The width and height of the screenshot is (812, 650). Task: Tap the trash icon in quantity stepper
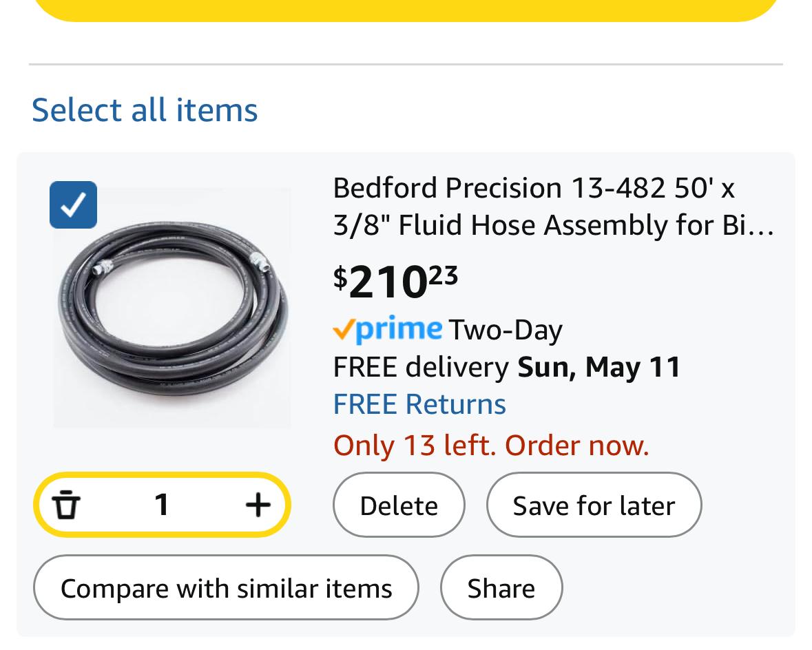(x=66, y=505)
